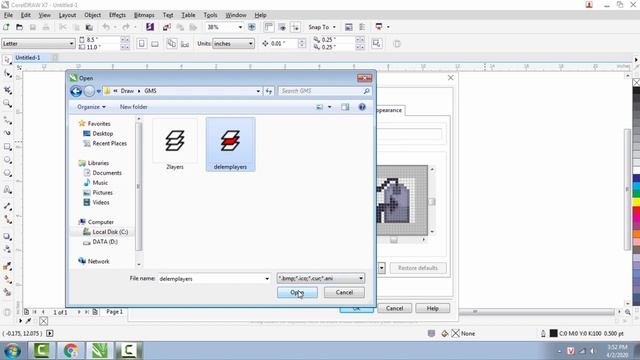640x360 pixels.
Task: Click the Paste toolbar icon
Action: pos(89,27)
